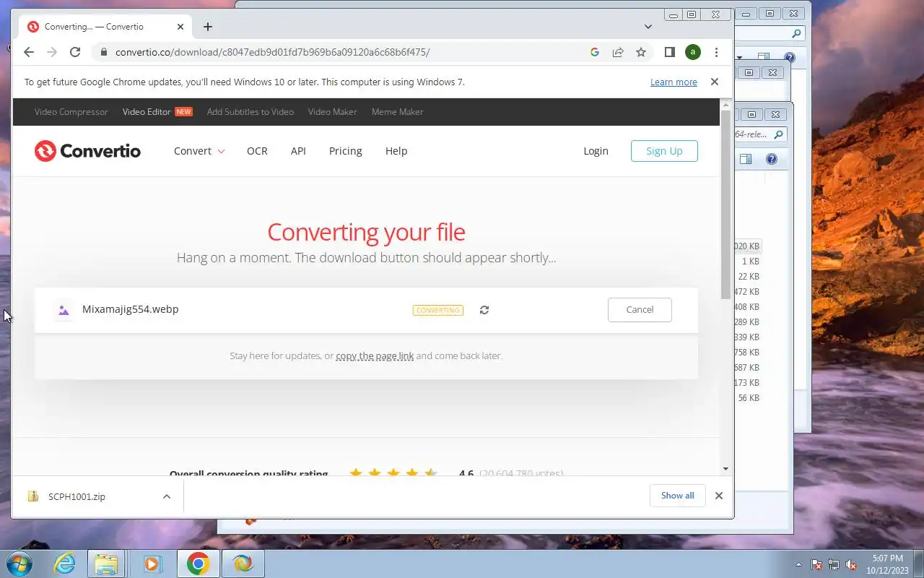The image size is (924, 578).
Task: Open the Pricing page
Action: (345, 151)
